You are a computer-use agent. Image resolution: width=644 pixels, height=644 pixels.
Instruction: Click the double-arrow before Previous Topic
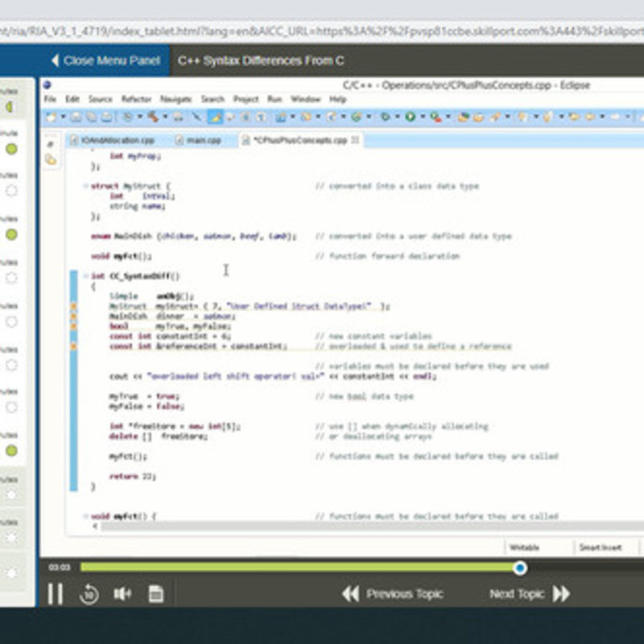point(351,594)
